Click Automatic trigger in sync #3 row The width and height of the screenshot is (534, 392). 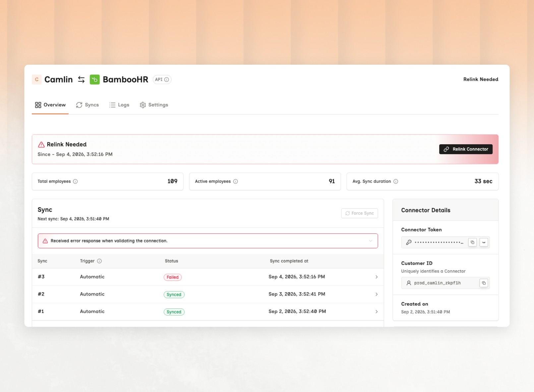click(92, 277)
